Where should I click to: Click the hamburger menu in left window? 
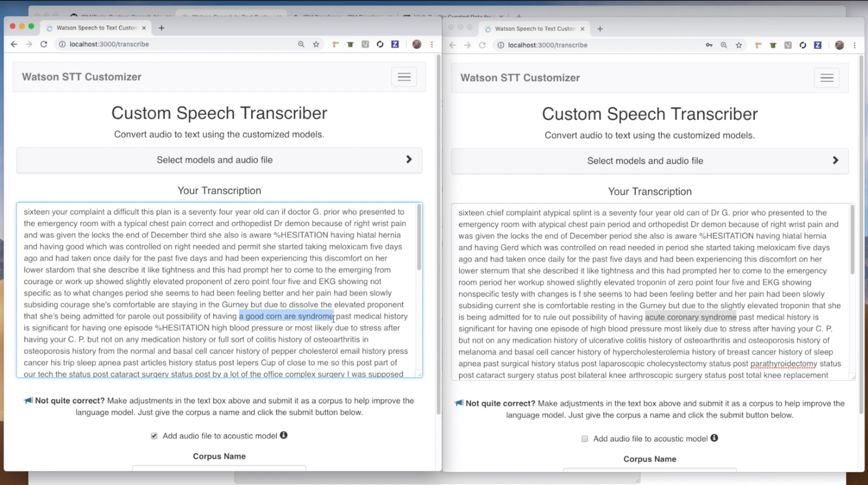[404, 77]
